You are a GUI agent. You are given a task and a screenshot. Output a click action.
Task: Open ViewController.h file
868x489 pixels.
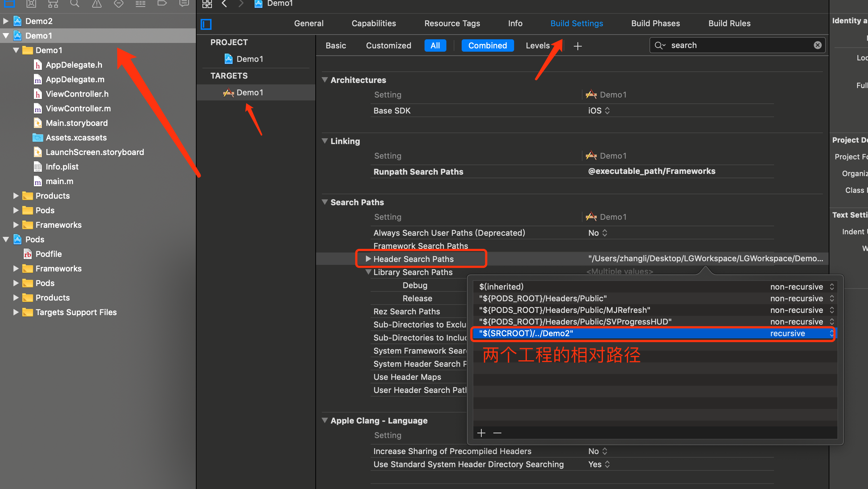[x=77, y=94]
